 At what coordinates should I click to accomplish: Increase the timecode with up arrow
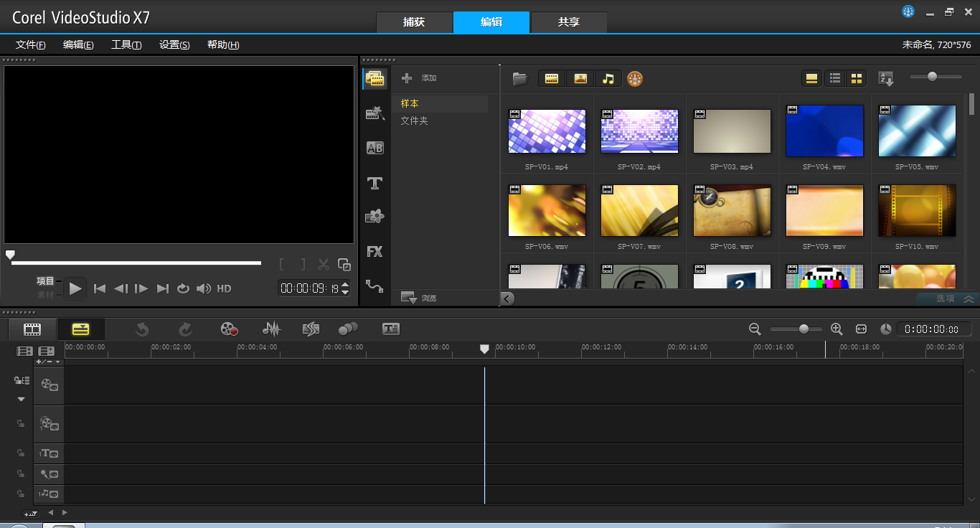[x=345, y=285]
